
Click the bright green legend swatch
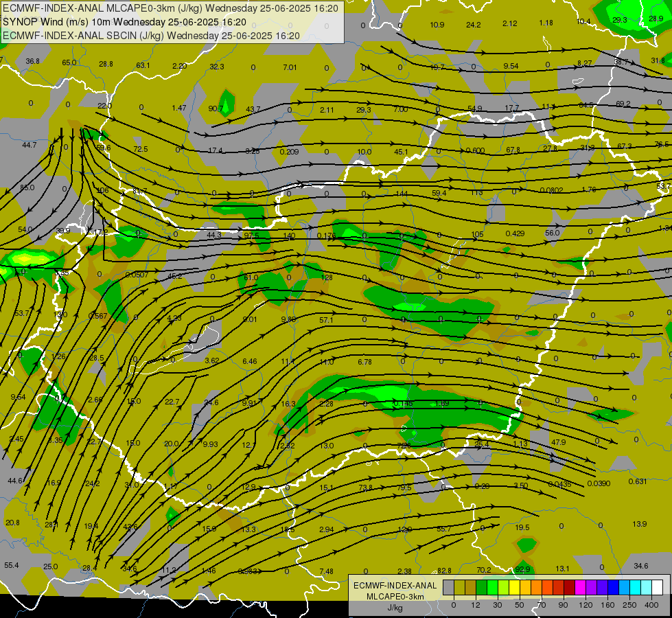pyautogui.click(x=492, y=587)
